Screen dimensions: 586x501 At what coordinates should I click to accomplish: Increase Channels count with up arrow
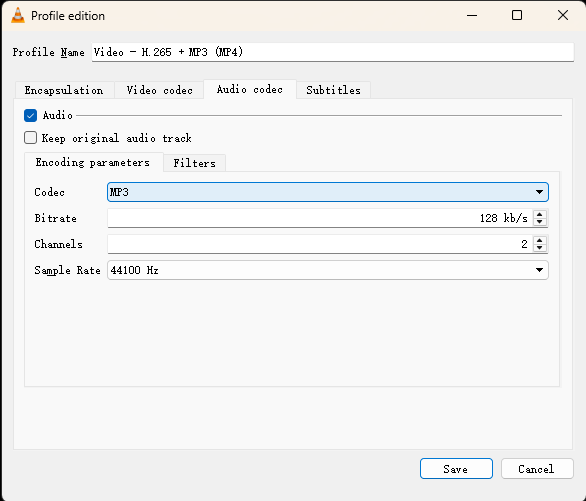click(539, 240)
